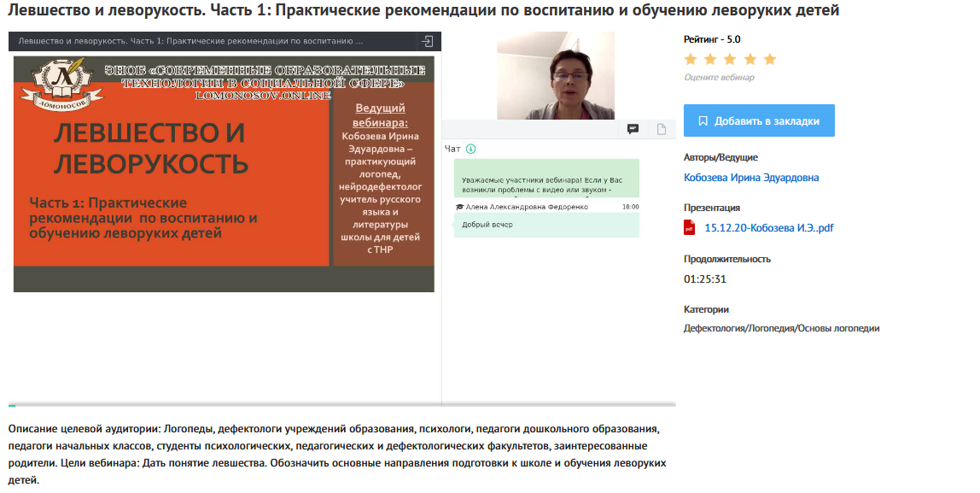Image resolution: width=980 pixels, height=493 pixels.
Task: Click the chat scroll-down arrow icon
Action: point(471,149)
